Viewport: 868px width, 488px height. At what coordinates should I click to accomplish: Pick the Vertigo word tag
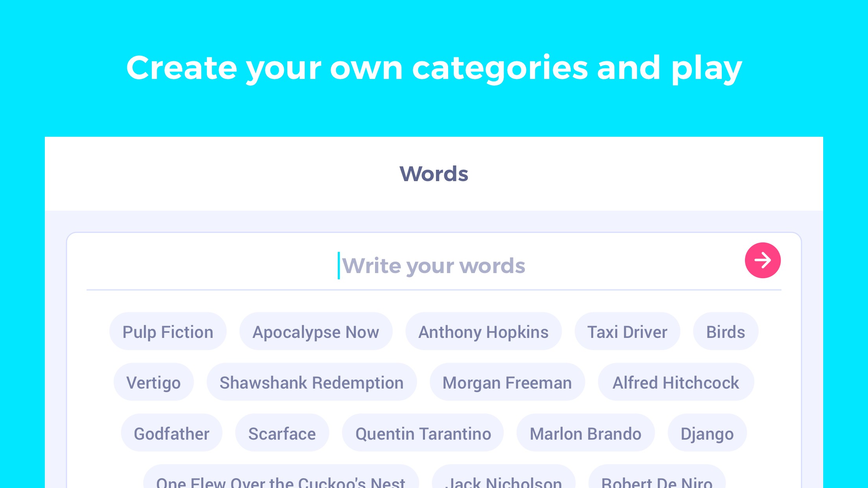point(153,382)
